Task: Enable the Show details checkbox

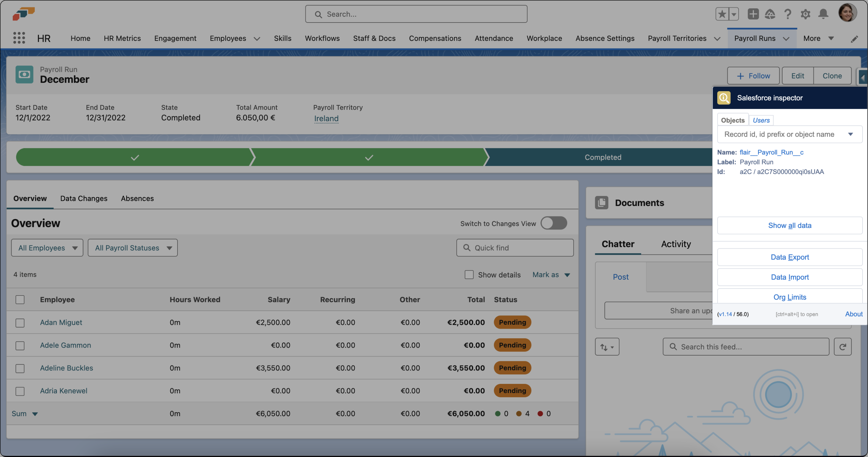Action: tap(469, 275)
